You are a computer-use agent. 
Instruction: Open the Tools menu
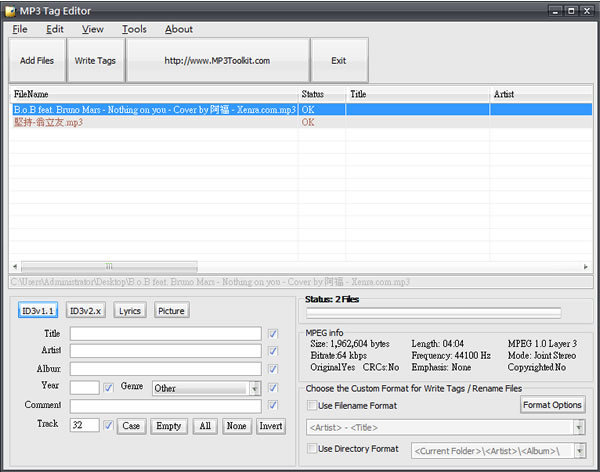coord(134,29)
